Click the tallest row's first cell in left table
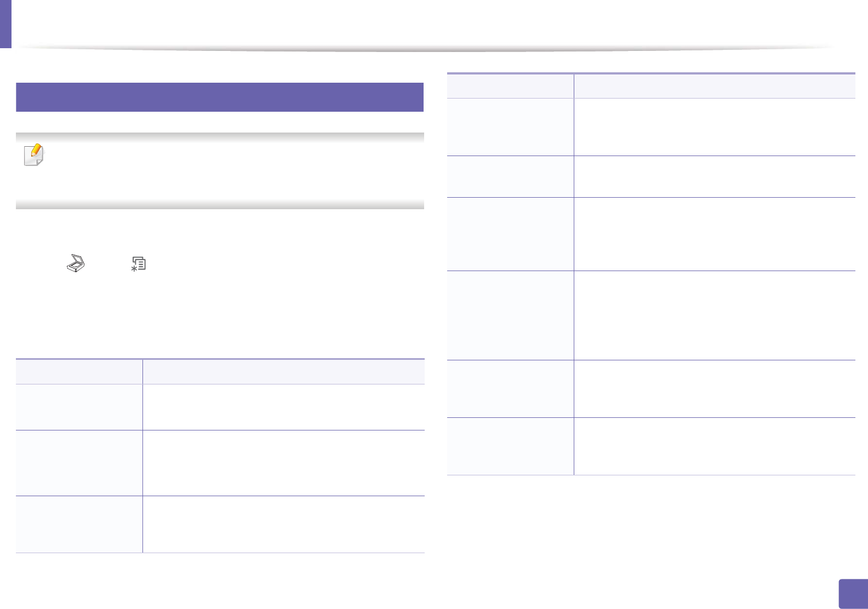The image size is (868, 609). (79, 463)
